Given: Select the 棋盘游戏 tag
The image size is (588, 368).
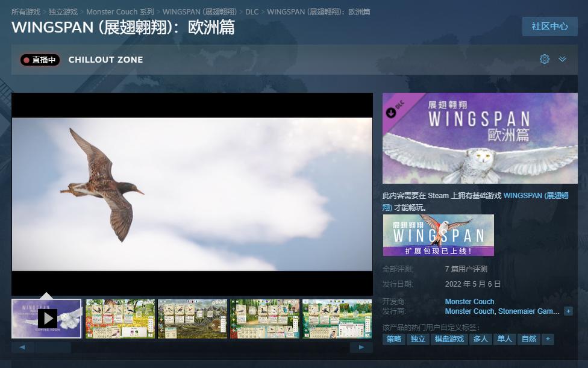Looking at the screenshot, I should [449, 338].
